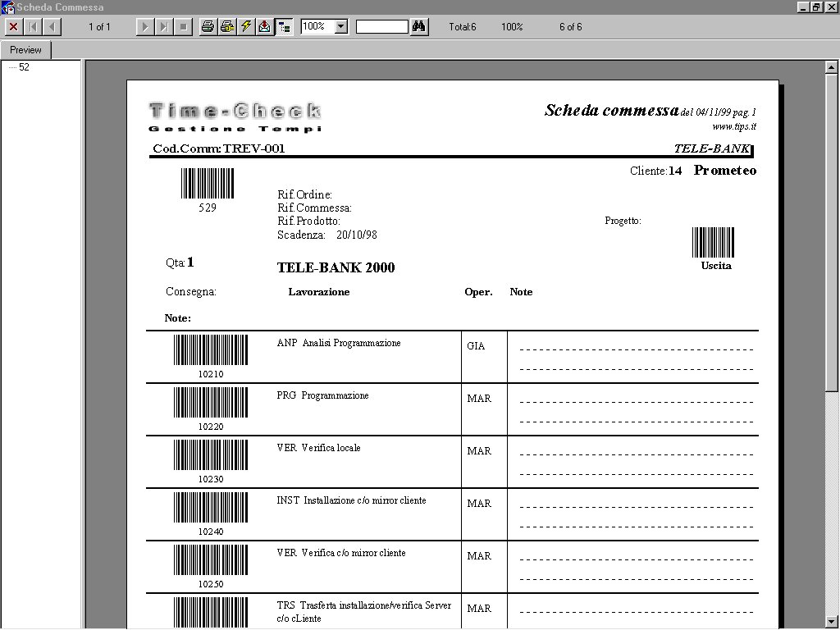The height and width of the screenshot is (630, 840).
Task: Advance to the next report page
Action: click(x=144, y=26)
